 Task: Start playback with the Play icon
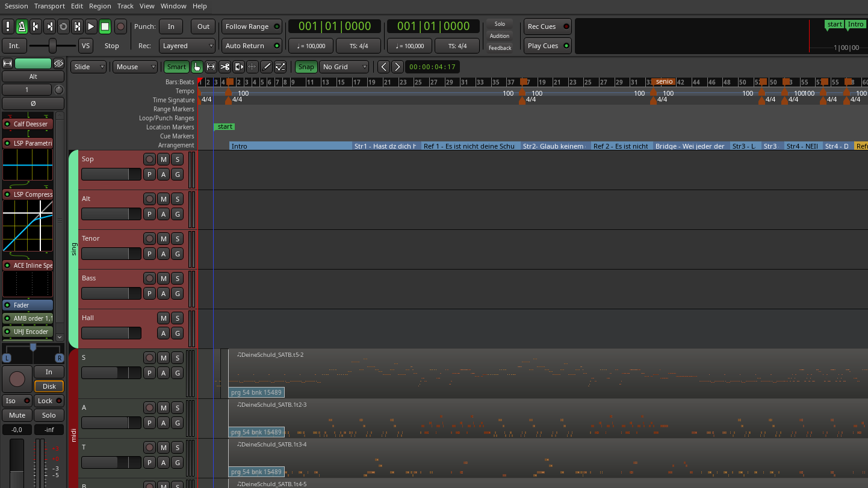91,26
